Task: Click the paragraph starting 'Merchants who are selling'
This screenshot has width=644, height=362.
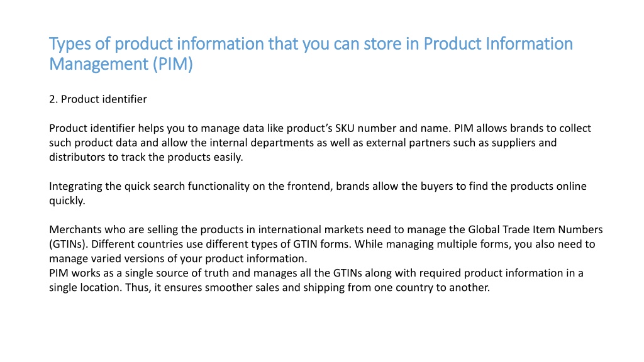Action: (x=326, y=244)
